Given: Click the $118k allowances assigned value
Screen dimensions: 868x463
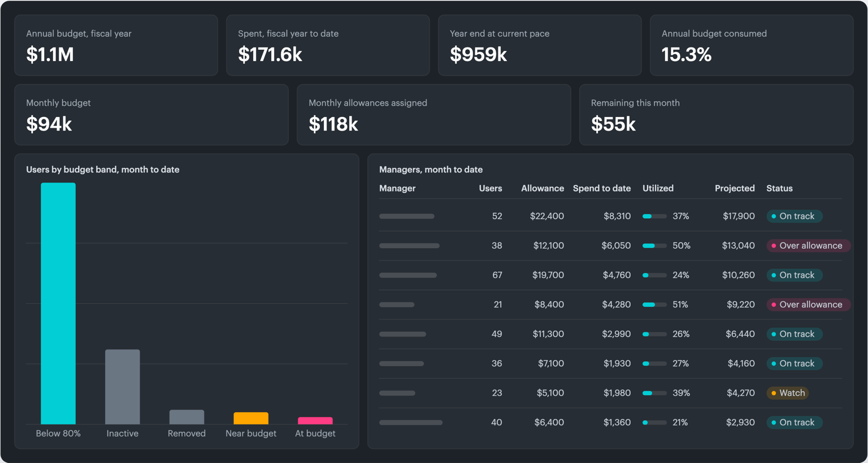Looking at the screenshot, I should point(333,124).
